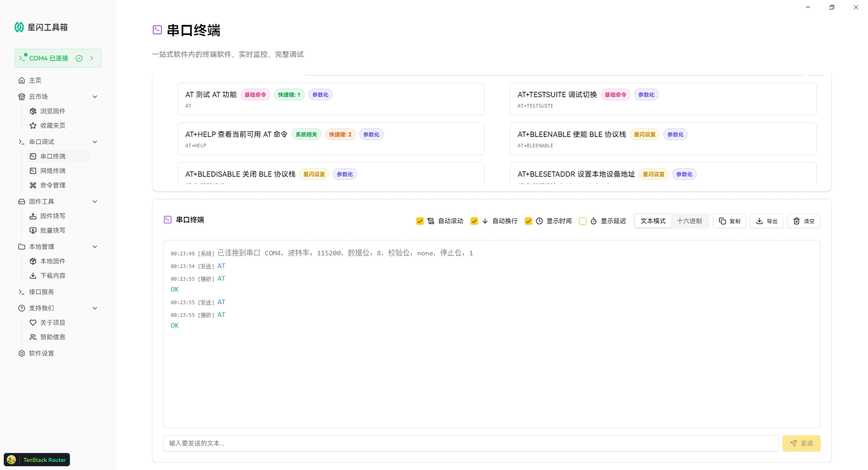Click the 复制 copy button

click(x=730, y=221)
